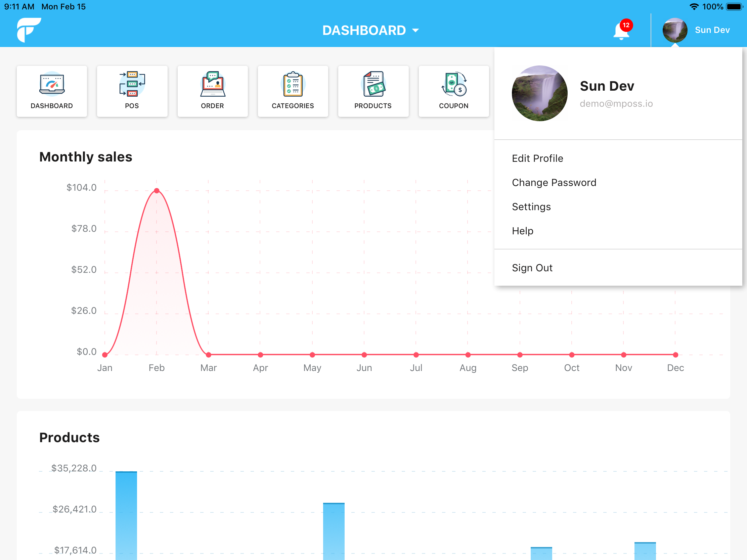Open the Dashboard tile icon

click(52, 84)
